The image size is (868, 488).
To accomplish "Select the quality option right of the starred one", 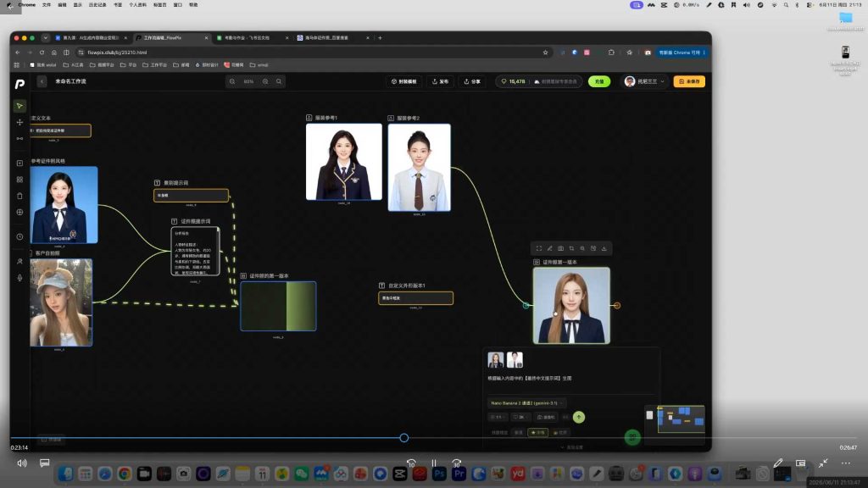I will pos(560,433).
